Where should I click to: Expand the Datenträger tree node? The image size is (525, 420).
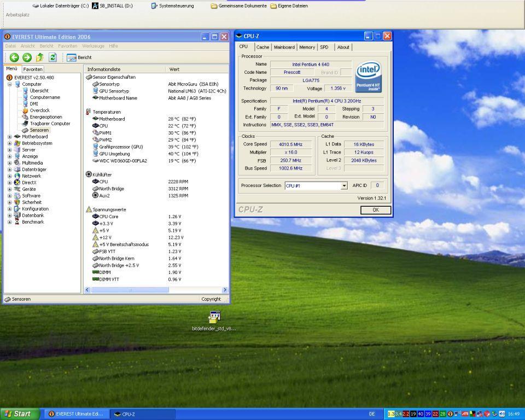click(10, 170)
